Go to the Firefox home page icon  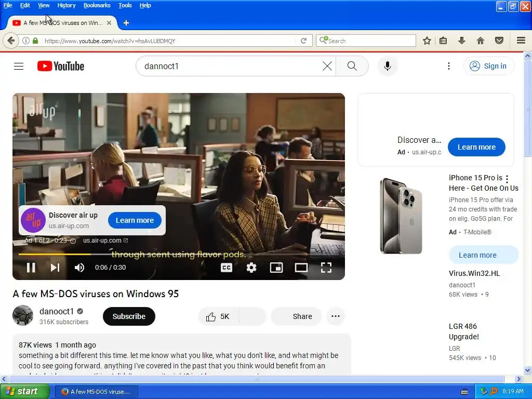(x=481, y=41)
